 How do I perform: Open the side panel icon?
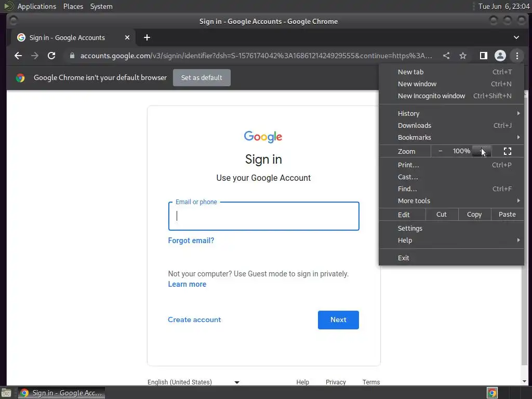pyautogui.click(x=484, y=56)
